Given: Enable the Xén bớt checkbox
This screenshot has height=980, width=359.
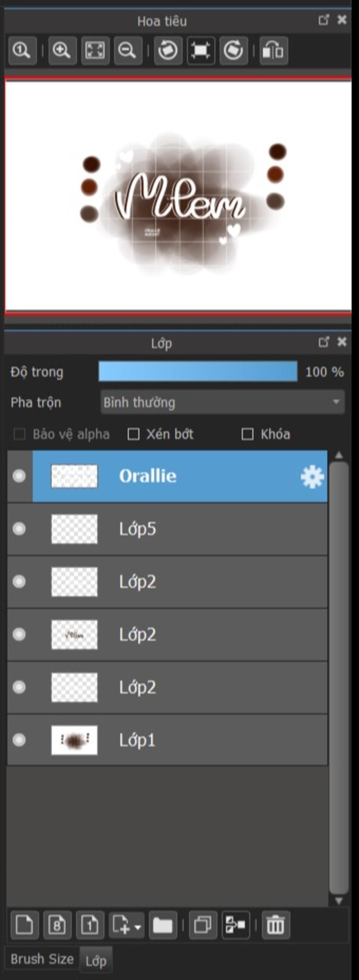Looking at the screenshot, I should (133, 434).
